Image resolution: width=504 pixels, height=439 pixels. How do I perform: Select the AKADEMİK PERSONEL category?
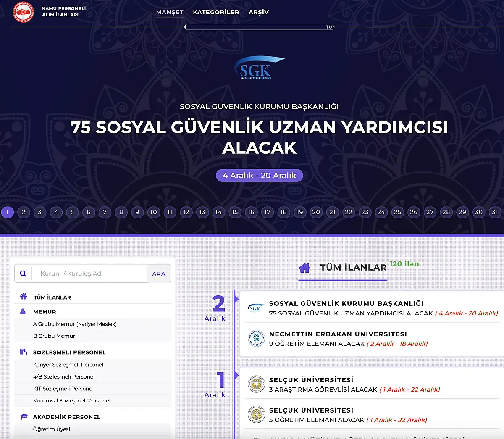click(x=67, y=417)
